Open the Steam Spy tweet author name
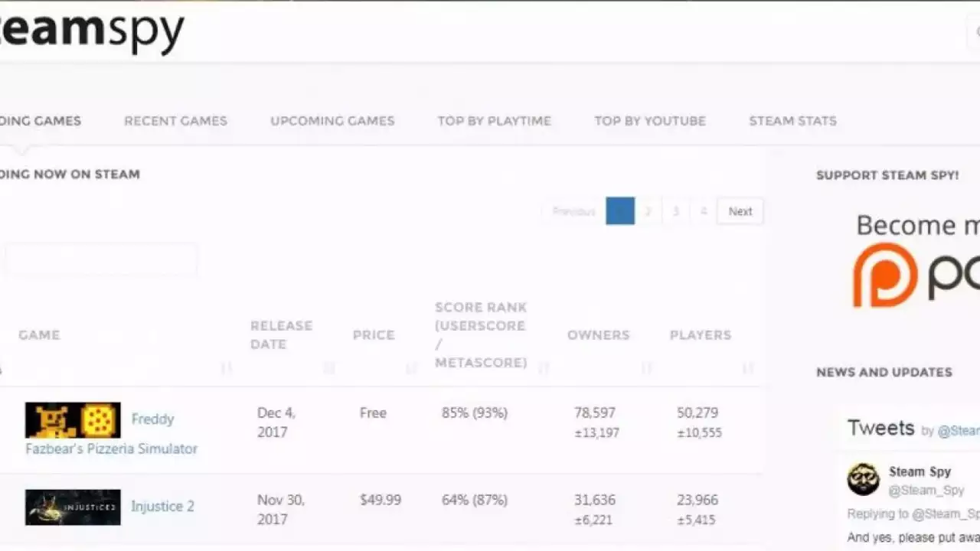The width and height of the screenshot is (980, 551). click(x=920, y=472)
